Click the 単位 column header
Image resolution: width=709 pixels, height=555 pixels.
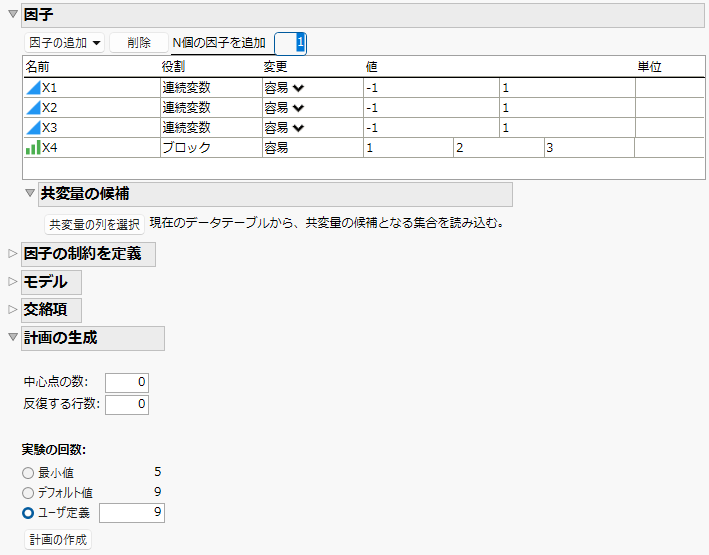click(x=649, y=67)
